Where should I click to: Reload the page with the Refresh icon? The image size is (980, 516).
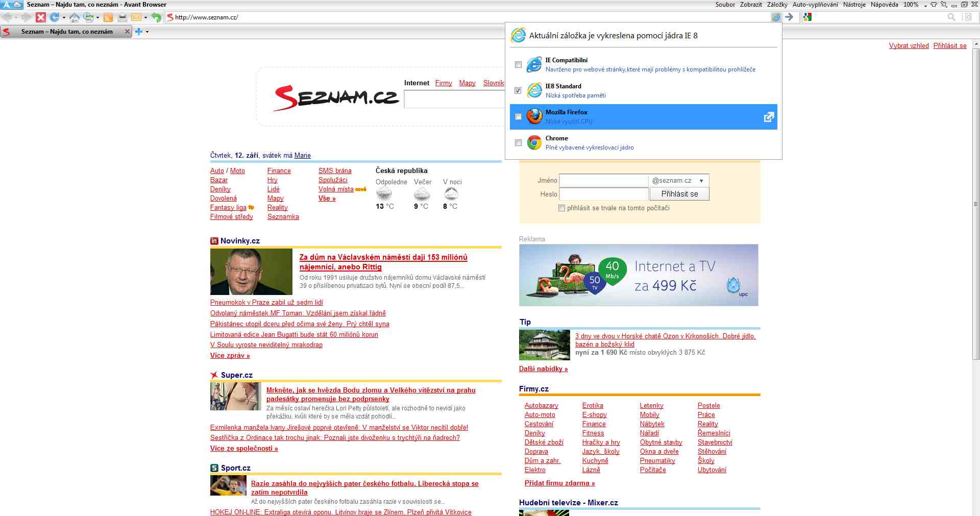54,17
